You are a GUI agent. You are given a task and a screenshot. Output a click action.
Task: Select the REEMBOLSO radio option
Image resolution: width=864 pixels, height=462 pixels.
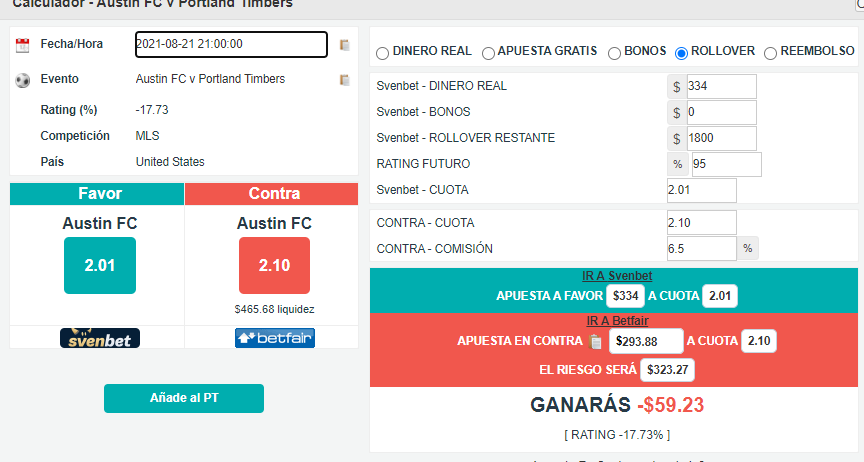click(x=770, y=53)
